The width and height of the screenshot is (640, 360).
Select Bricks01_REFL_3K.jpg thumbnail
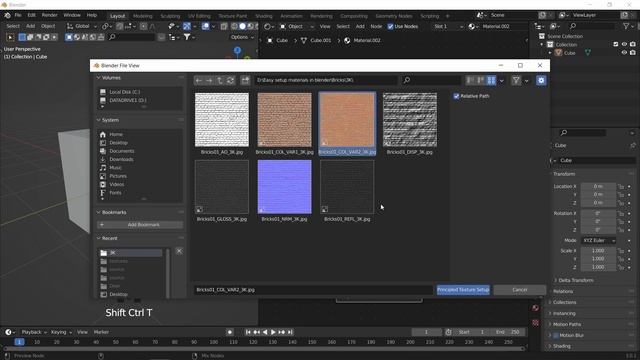(347, 187)
